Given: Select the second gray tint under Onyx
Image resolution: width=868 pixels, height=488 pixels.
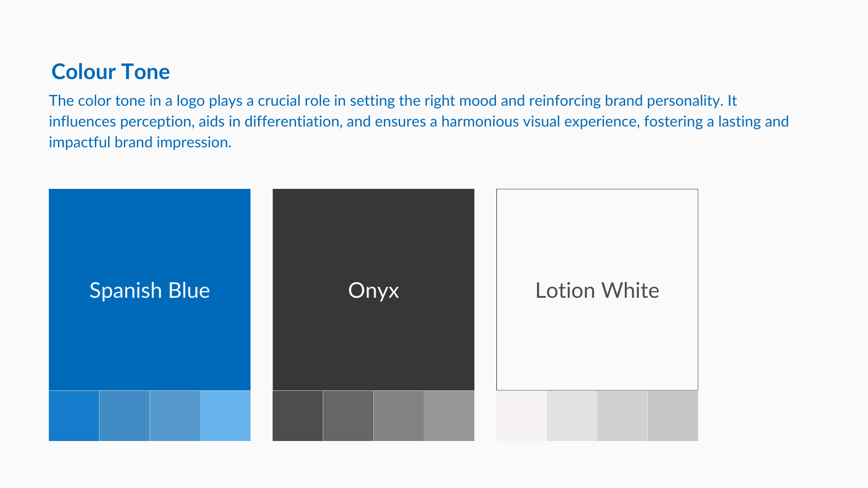Looking at the screenshot, I should pos(348,416).
